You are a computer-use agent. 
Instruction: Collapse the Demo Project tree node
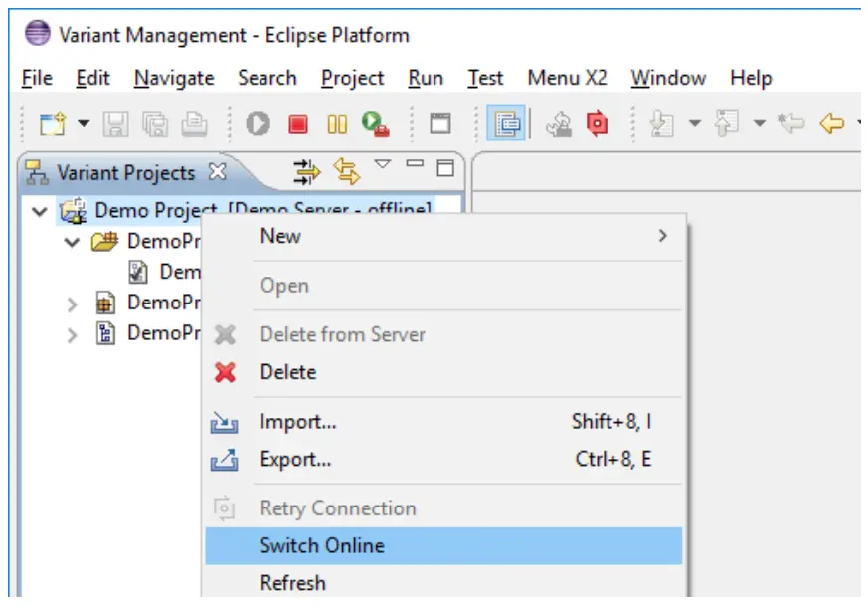[x=39, y=211]
